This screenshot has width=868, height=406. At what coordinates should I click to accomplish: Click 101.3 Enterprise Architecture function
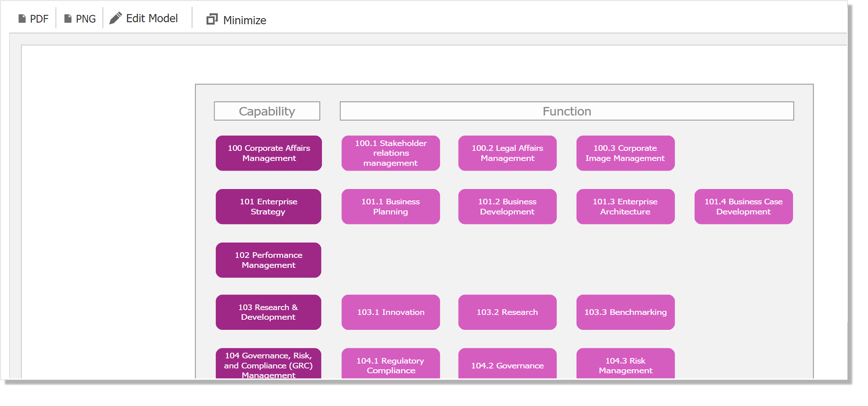pyautogui.click(x=625, y=207)
